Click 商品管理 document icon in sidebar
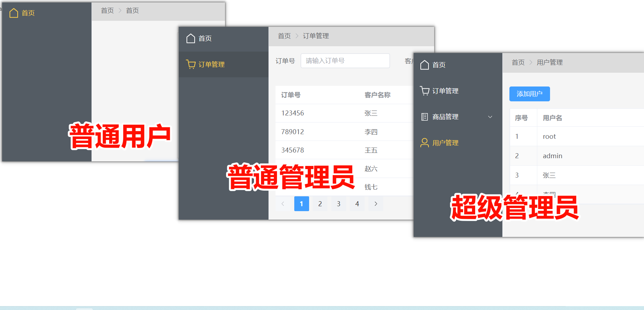The height and width of the screenshot is (310, 644). 425,117
